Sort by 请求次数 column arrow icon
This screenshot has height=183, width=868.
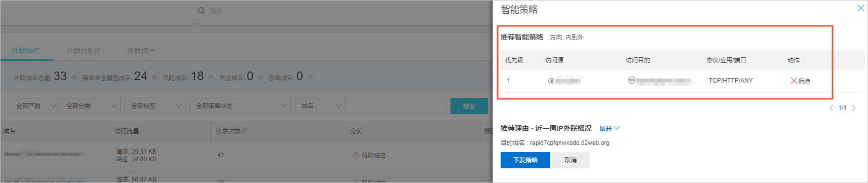245,131
